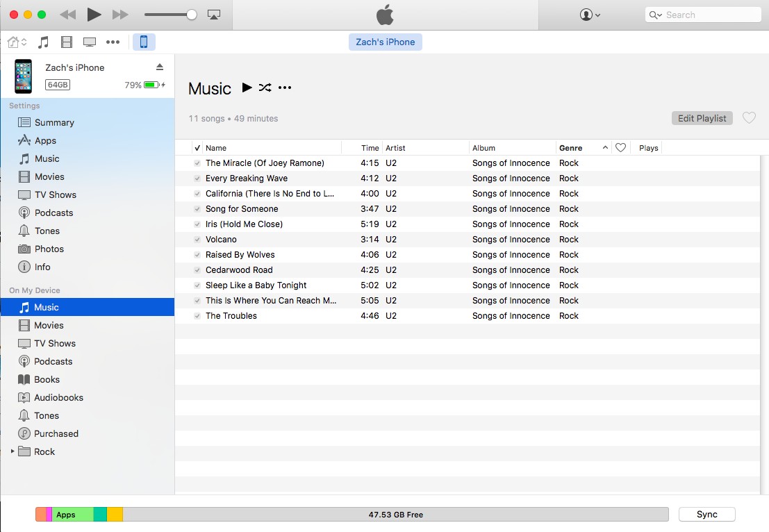This screenshot has height=532, width=769.
Task: Sort by Album column header
Action: pyautogui.click(x=513, y=148)
